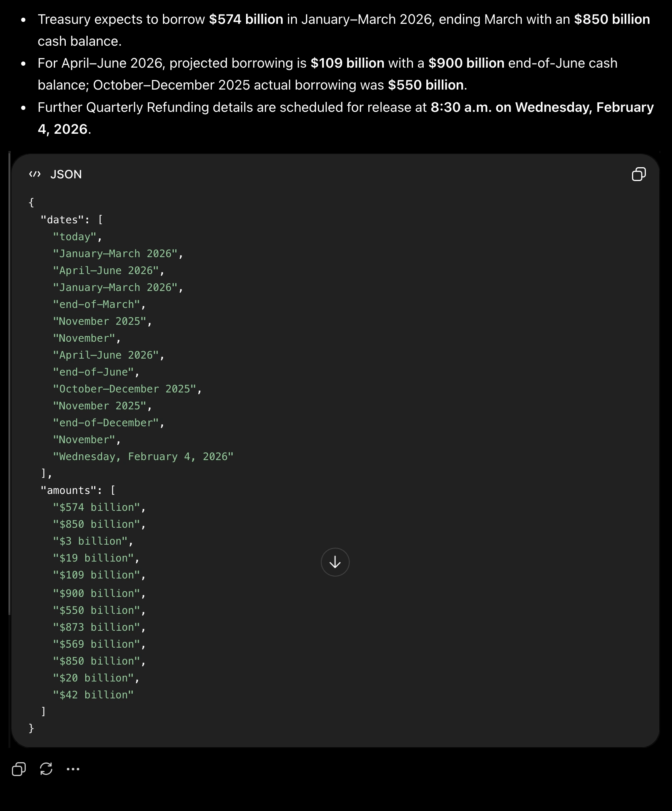Click the bold $574 billion text in first bullet
Image resolution: width=672 pixels, height=811 pixels.
click(x=246, y=19)
